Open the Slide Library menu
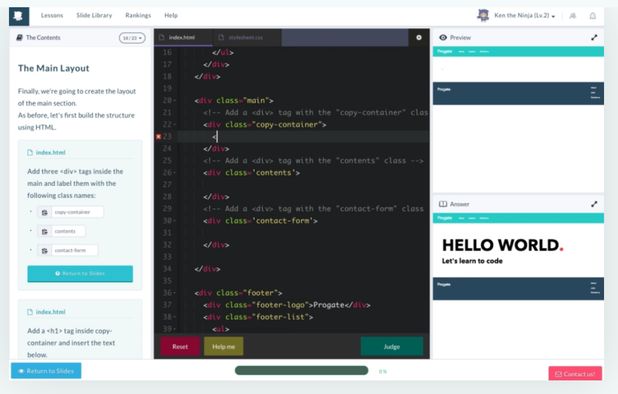 (x=94, y=15)
